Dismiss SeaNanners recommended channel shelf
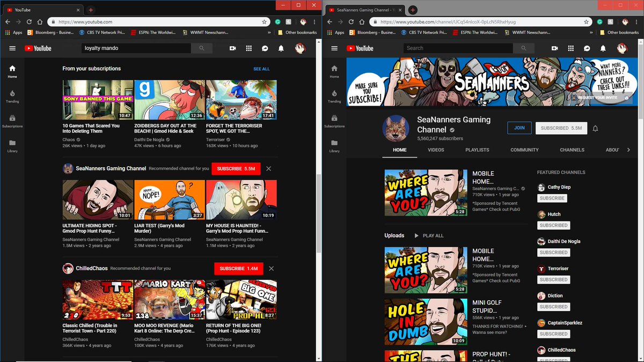 tap(269, 168)
